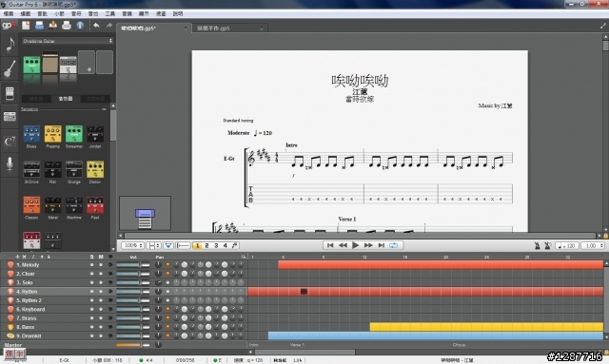Toggle solo on the Melody track

pyautogui.click(x=91, y=265)
